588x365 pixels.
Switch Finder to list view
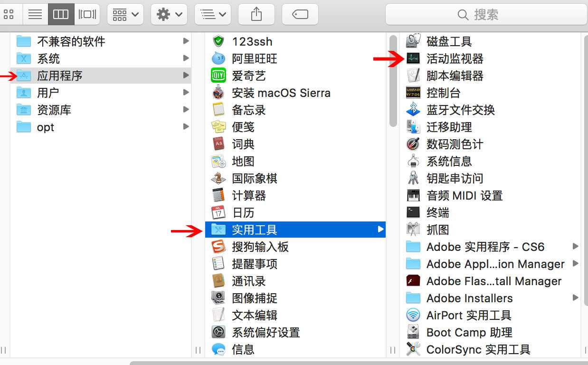point(35,14)
